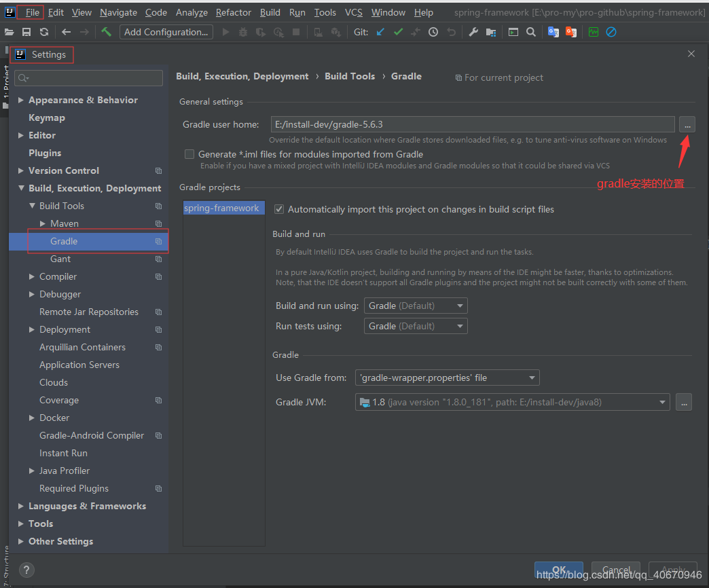Open the VCS menu
The width and height of the screenshot is (709, 588).
click(354, 12)
